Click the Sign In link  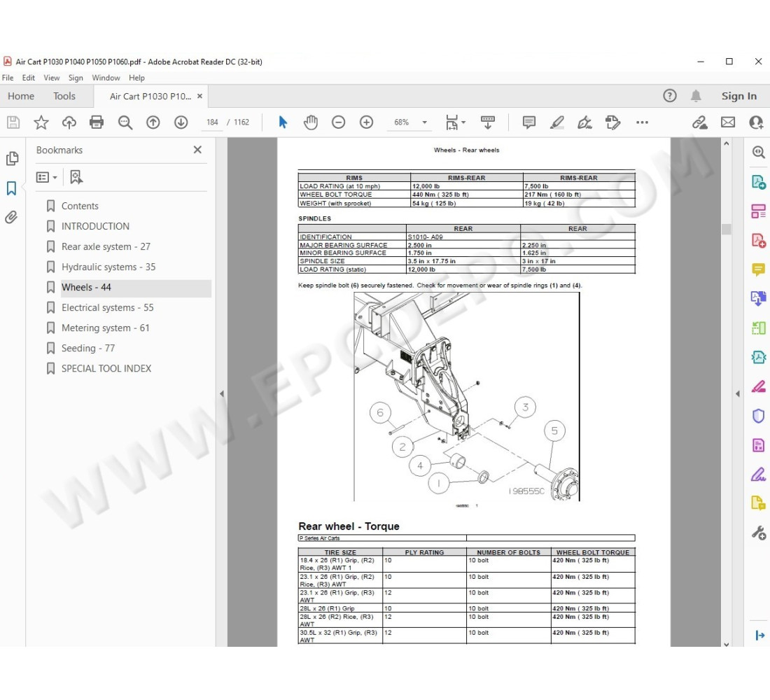click(x=739, y=97)
